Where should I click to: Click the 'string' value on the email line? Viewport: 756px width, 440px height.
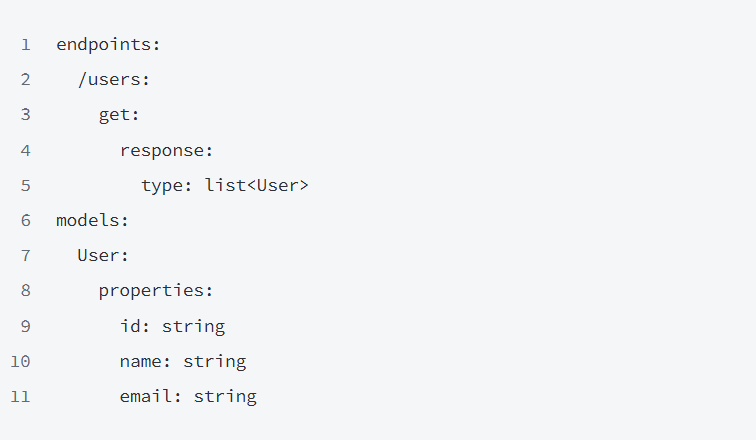tap(225, 396)
